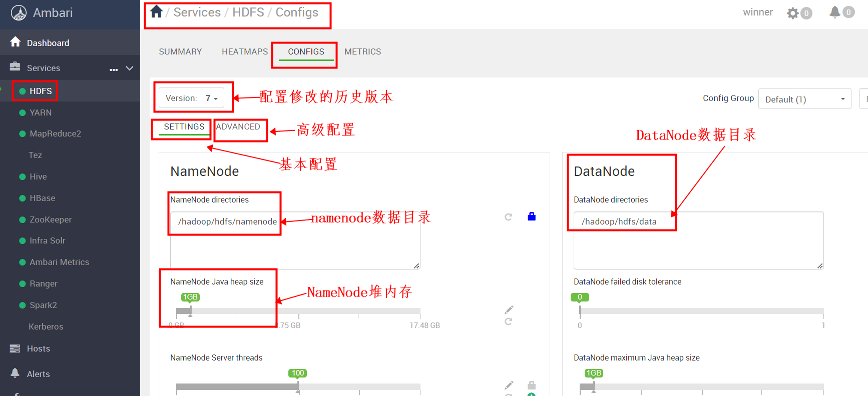Open Ranger service page

44,283
